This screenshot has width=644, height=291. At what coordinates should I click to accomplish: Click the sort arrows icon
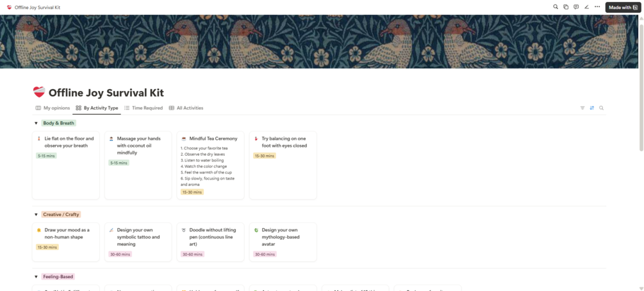coord(591,108)
